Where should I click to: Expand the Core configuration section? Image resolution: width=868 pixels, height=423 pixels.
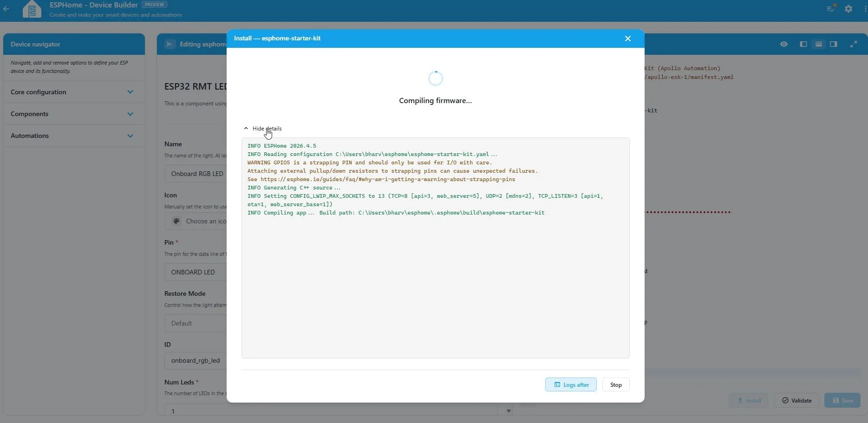(x=74, y=92)
